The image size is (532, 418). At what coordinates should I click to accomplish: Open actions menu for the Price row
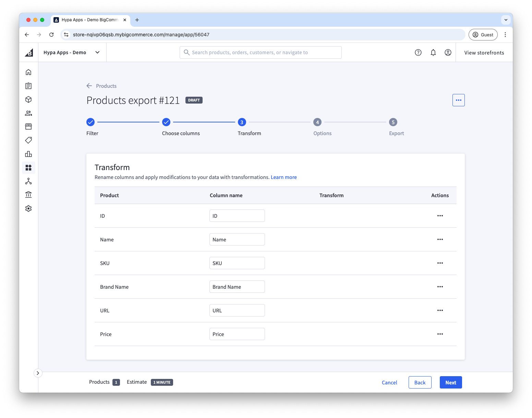pyautogui.click(x=440, y=334)
